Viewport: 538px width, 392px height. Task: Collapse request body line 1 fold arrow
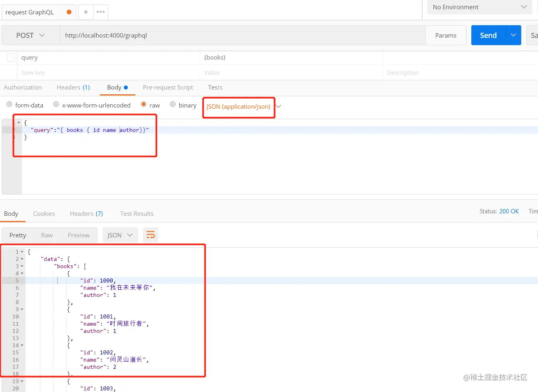[19, 123]
